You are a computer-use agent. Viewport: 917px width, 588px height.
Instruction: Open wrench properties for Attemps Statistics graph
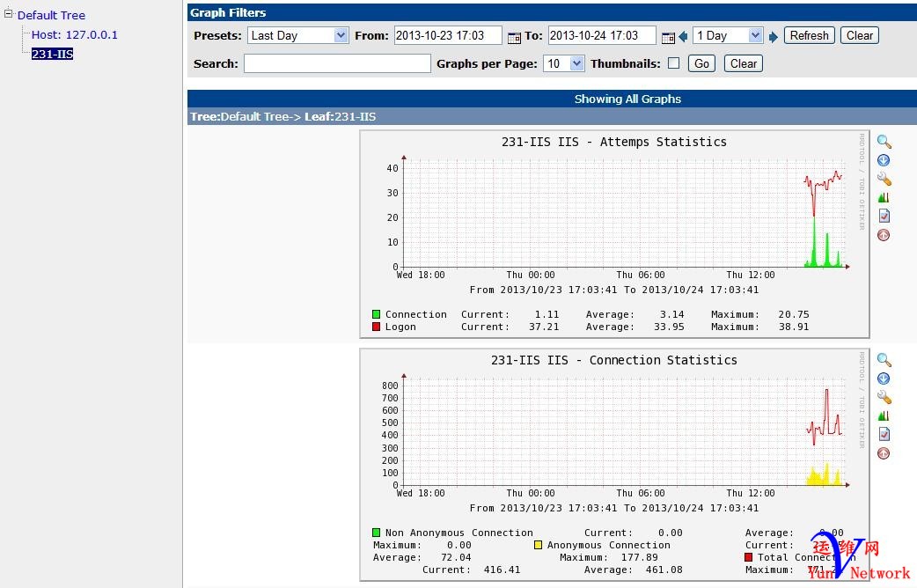[884, 179]
